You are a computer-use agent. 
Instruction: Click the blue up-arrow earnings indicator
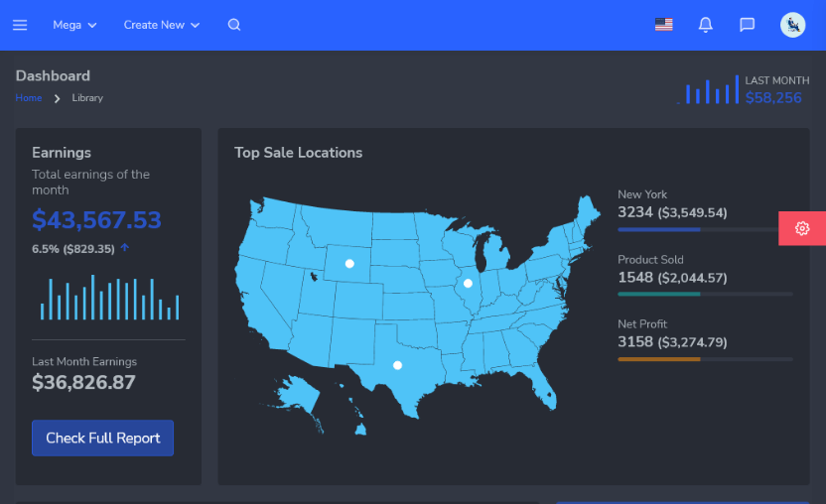pyautogui.click(x=125, y=247)
